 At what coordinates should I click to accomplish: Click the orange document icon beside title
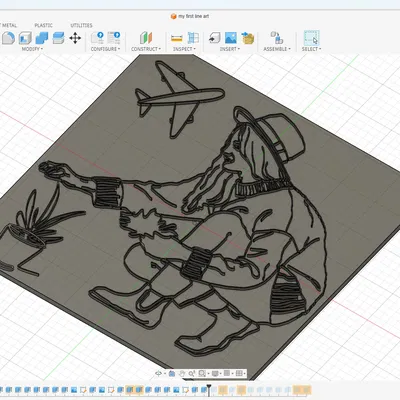[x=173, y=16]
